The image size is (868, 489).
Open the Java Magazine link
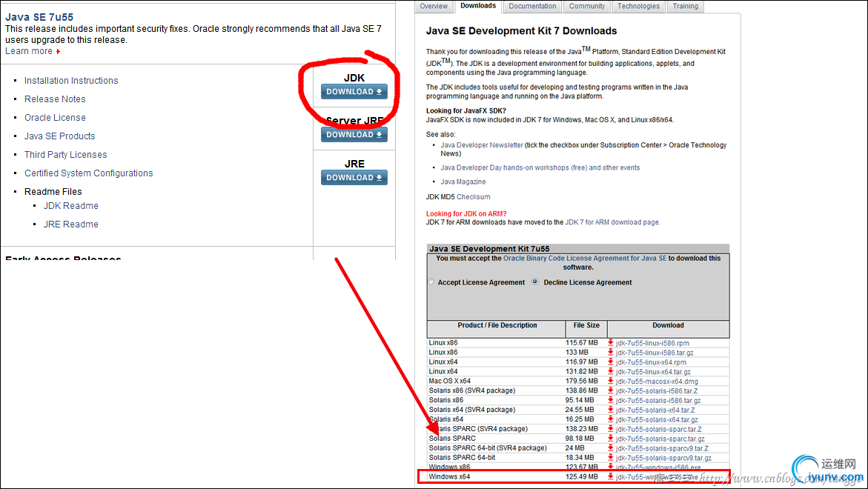pyautogui.click(x=463, y=182)
